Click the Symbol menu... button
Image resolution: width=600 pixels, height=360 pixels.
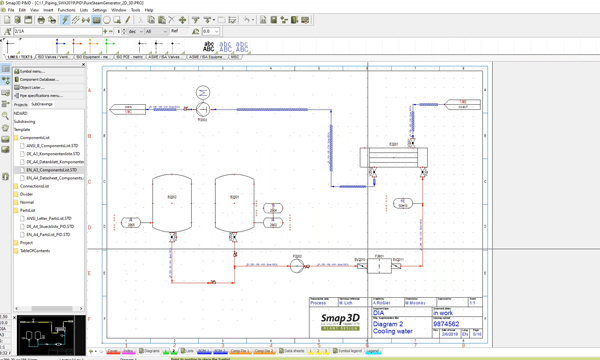tap(49, 72)
